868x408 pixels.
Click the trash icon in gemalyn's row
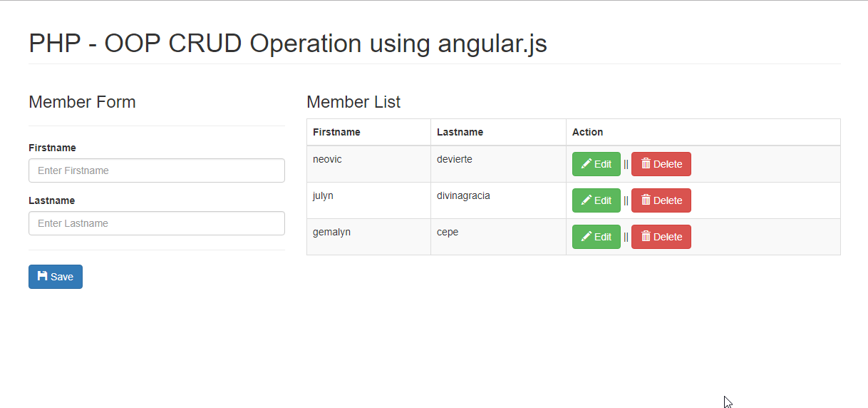(646, 236)
